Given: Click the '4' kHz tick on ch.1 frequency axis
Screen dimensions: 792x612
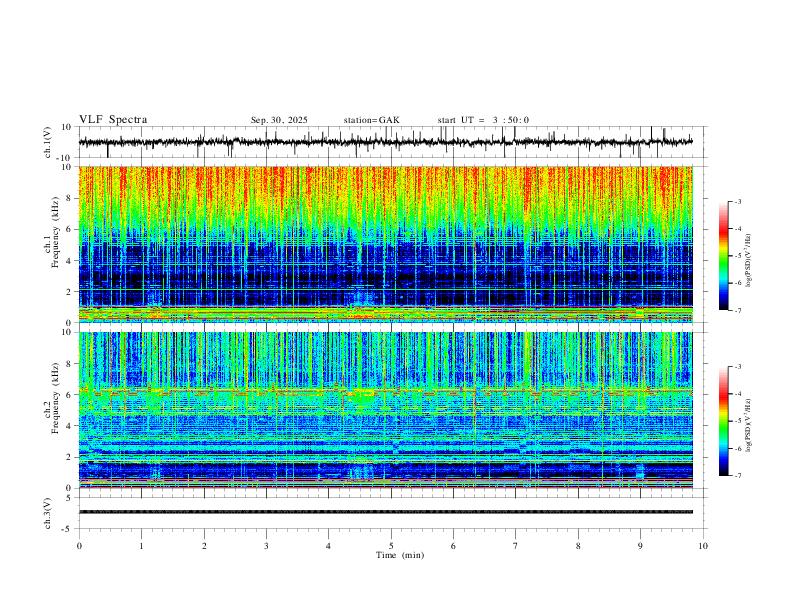Looking at the screenshot, I should [x=70, y=261].
